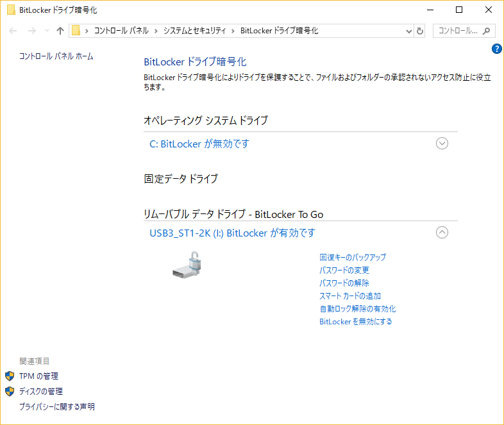504x425 pixels.
Task: Click the オペレーティング システム ドライブ heading
Action: point(206,121)
